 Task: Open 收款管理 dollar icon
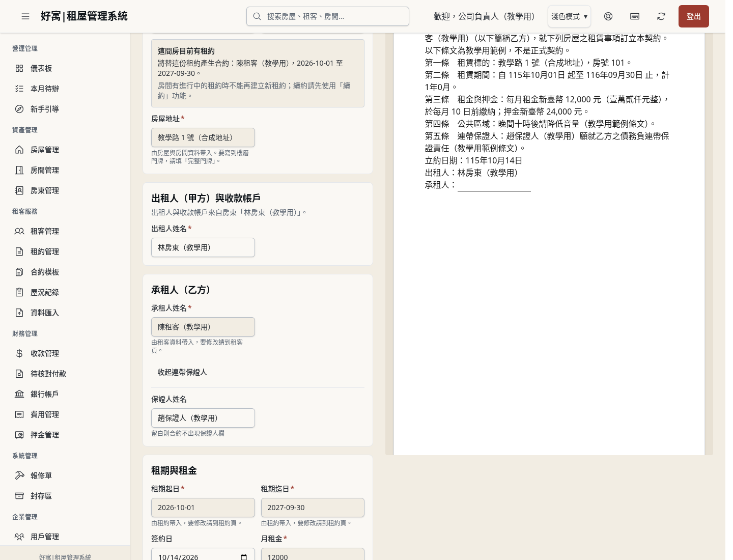(x=19, y=353)
